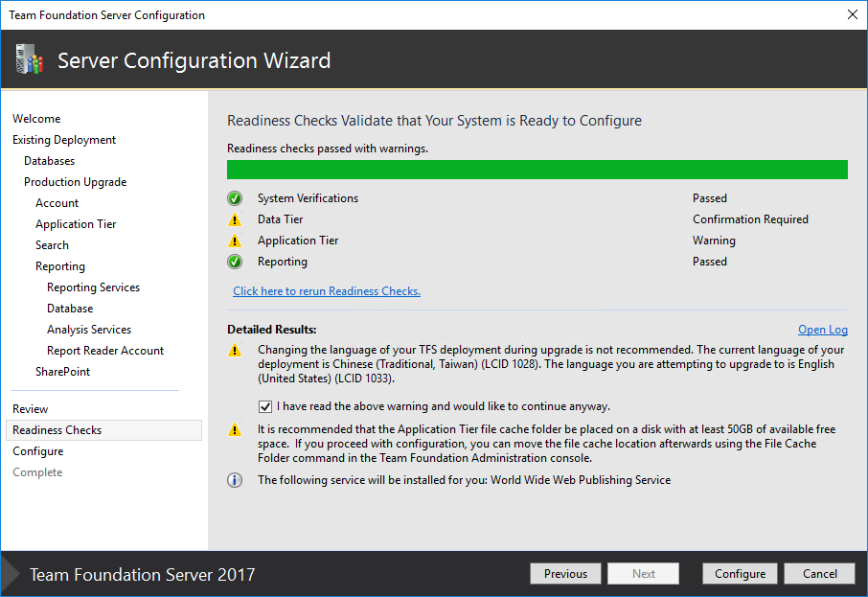Select the Database page under Reporting
The image size is (868, 597).
[70, 308]
